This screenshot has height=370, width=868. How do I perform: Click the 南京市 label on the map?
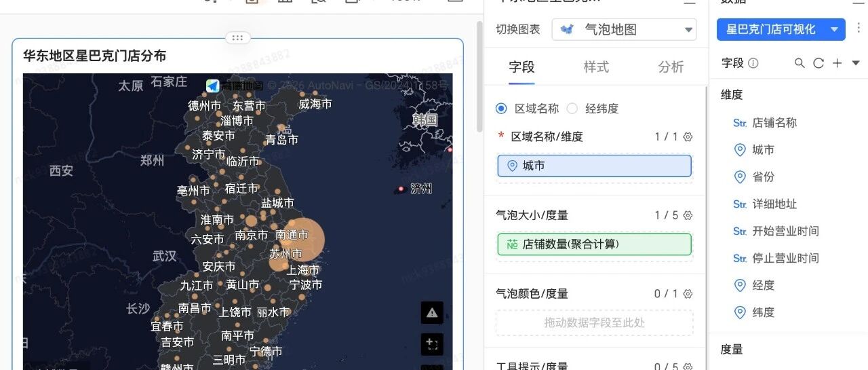tap(252, 236)
